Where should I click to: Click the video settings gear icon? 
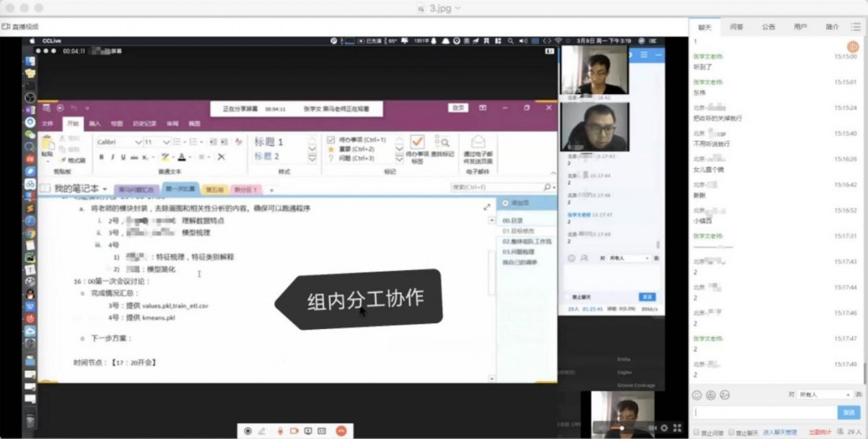pos(663,429)
